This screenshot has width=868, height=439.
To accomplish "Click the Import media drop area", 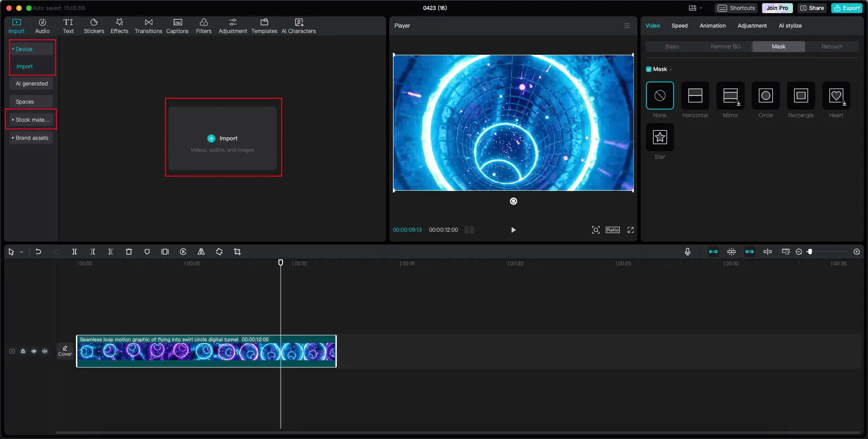I will 222,138.
